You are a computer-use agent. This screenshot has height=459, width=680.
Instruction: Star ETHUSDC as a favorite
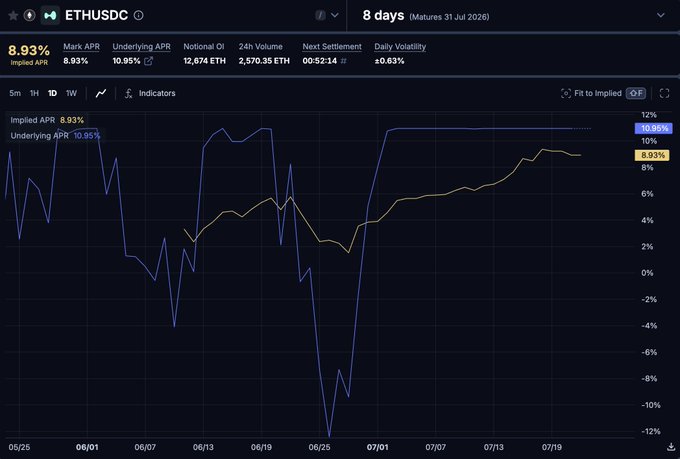tap(13, 16)
